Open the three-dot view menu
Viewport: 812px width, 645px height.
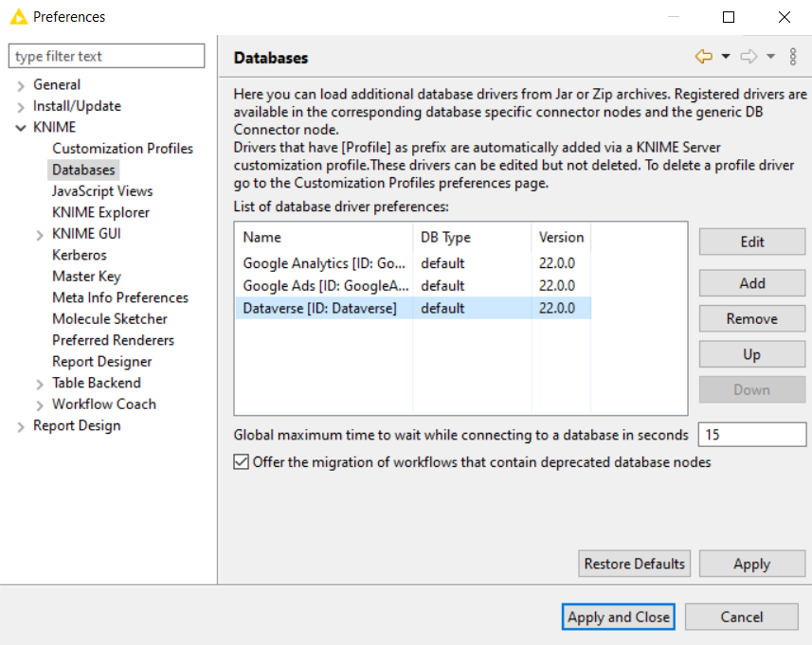793,57
